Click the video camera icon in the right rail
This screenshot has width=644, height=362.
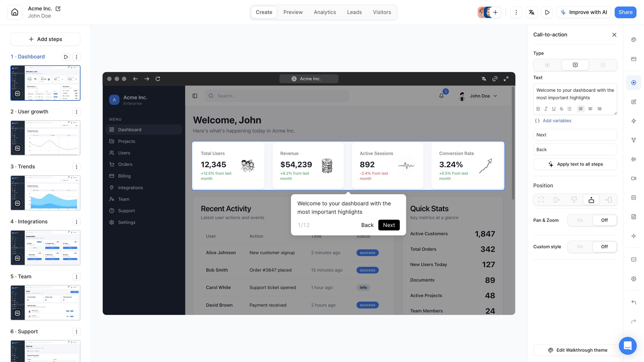(x=634, y=178)
